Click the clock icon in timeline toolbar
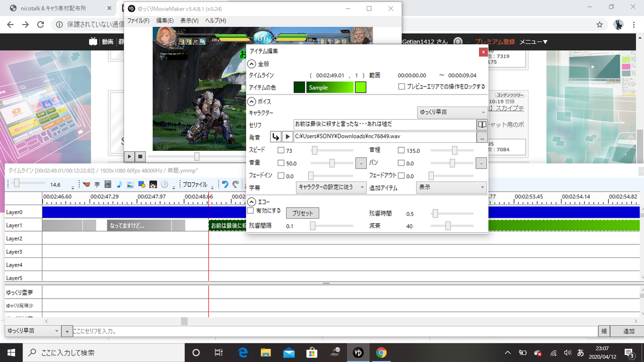The image size is (644, 362). point(165,185)
